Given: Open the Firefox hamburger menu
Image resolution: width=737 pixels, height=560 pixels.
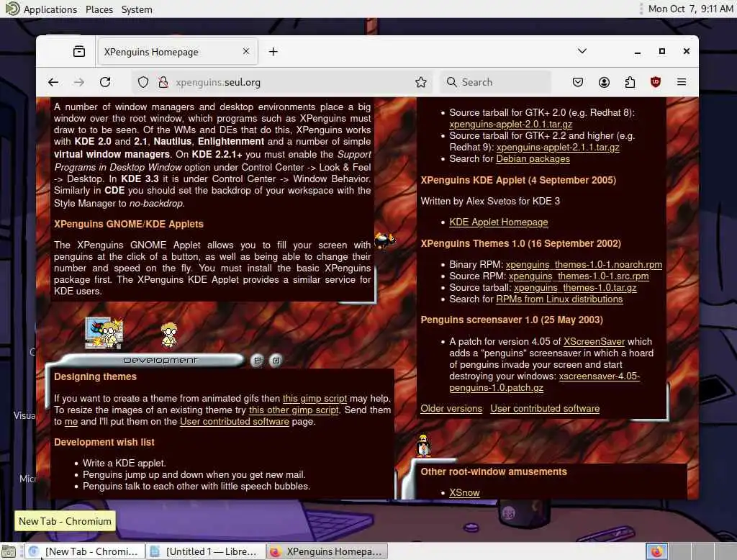Looking at the screenshot, I should tap(682, 82).
